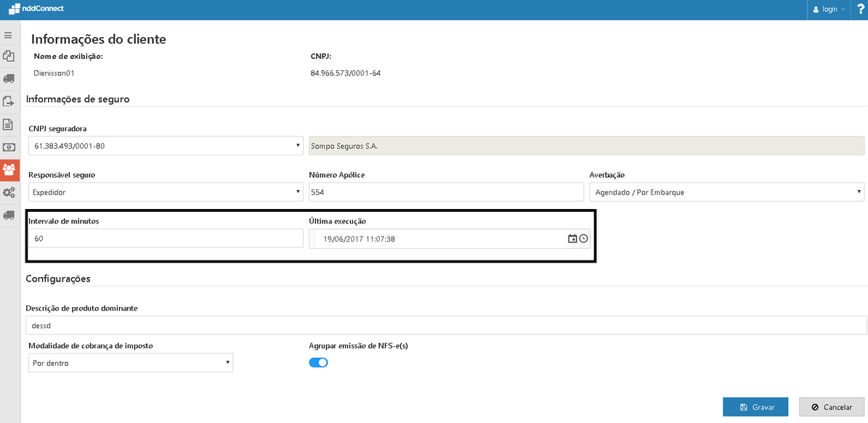Image resolution: width=868 pixels, height=423 pixels.
Task: Open calendar picker for Última execução
Action: point(572,239)
